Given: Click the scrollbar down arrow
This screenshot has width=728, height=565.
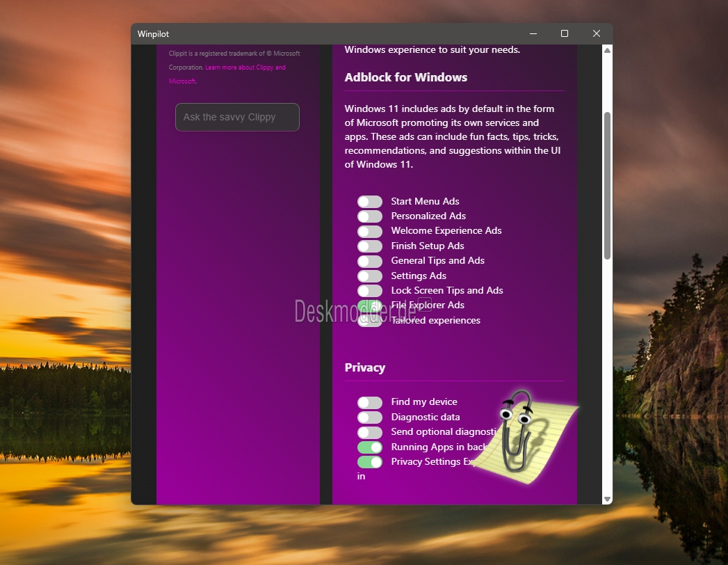Looking at the screenshot, I should (x=607, y=500).
